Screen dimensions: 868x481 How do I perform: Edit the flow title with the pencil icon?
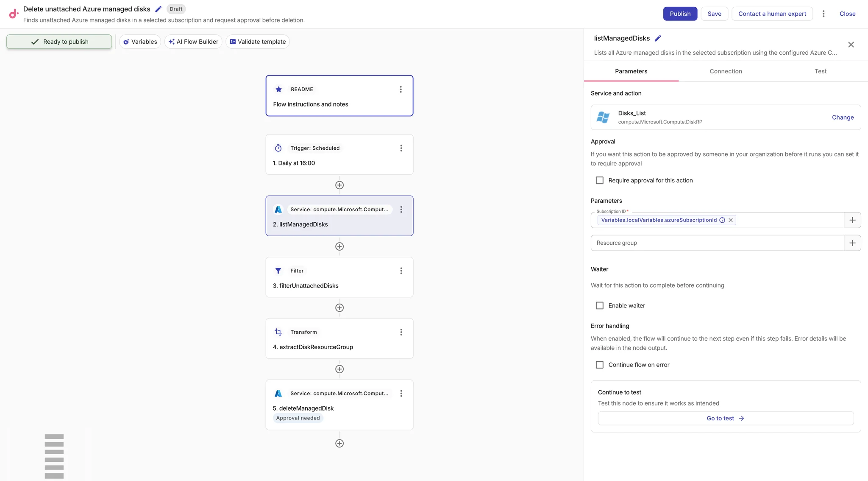[159, 9]
